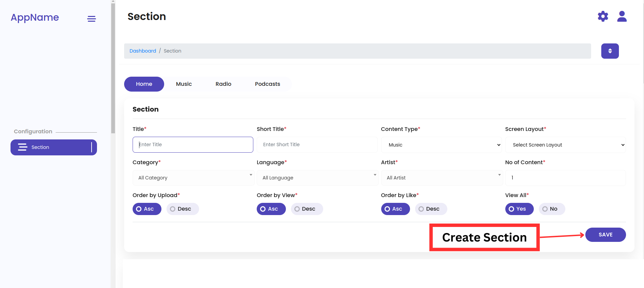Image resolution: width=644 pixels, height=288 pixels.
Task: Click the Section sidebar list icon
Action: coord(22,147)
